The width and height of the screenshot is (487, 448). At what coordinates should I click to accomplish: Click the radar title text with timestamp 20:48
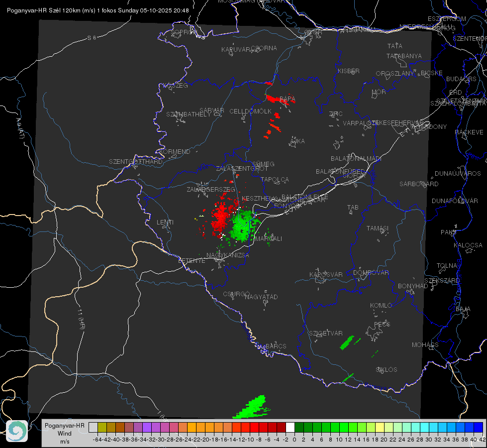[x=98, y=10]
